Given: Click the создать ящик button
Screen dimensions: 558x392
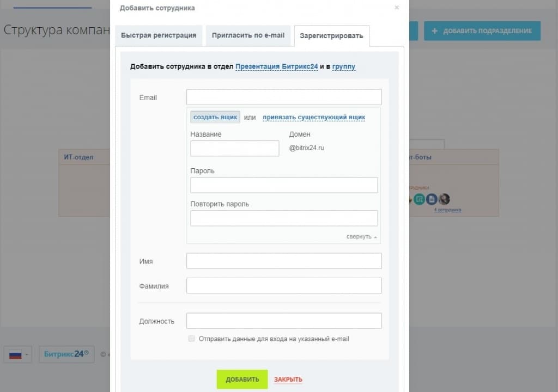Looking at the screenshot, I should click(x=215, y=117).
